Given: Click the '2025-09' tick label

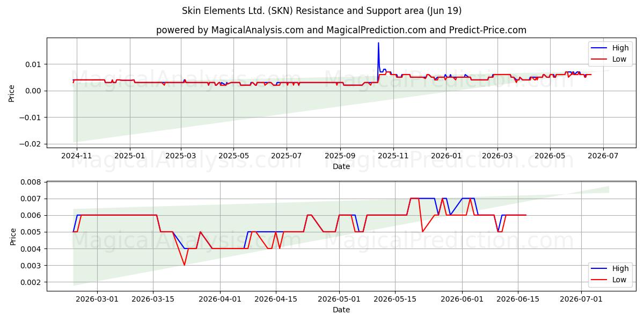Looking at the screenshot, I should point(340,156).
